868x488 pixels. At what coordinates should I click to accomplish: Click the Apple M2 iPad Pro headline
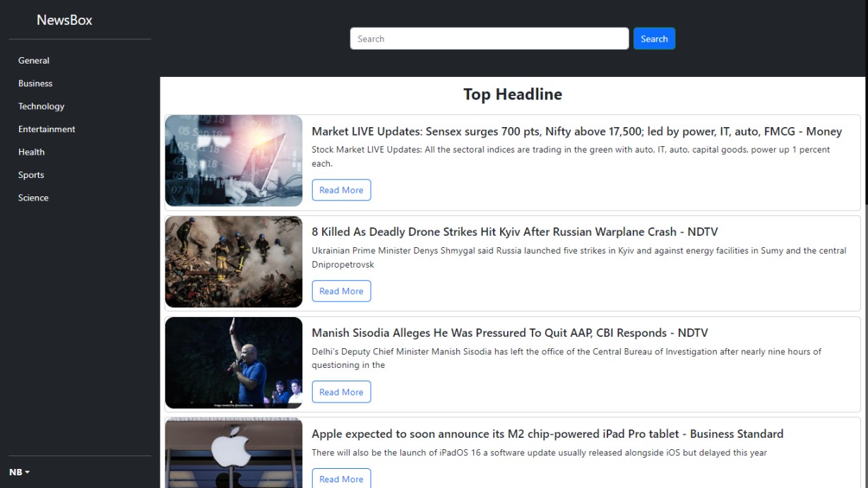(547, 434)
